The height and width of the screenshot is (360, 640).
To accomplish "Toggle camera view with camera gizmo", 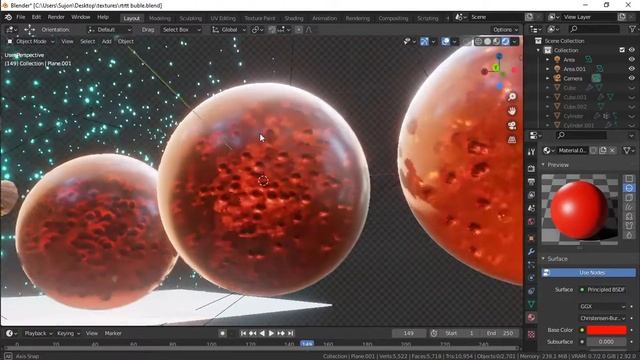I will [512, 125].
